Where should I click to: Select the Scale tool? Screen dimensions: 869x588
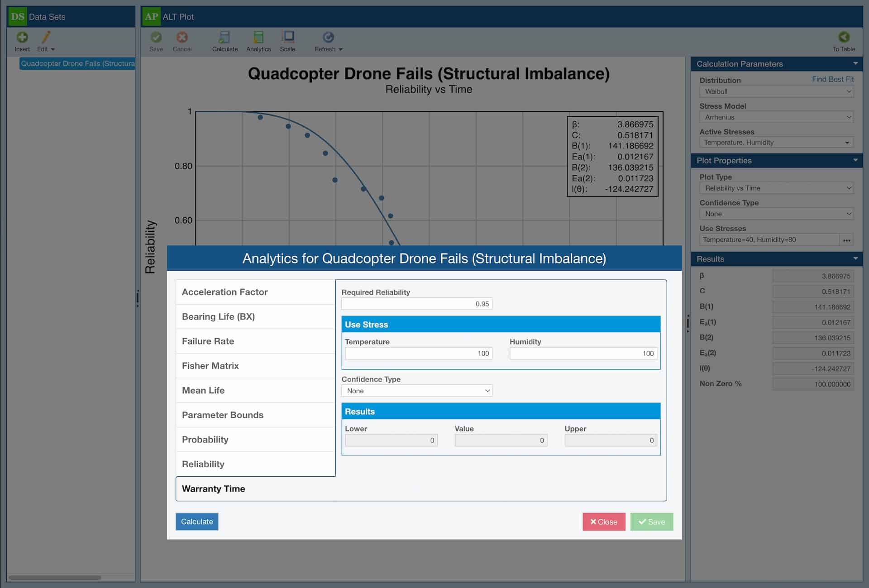point(287,41)
